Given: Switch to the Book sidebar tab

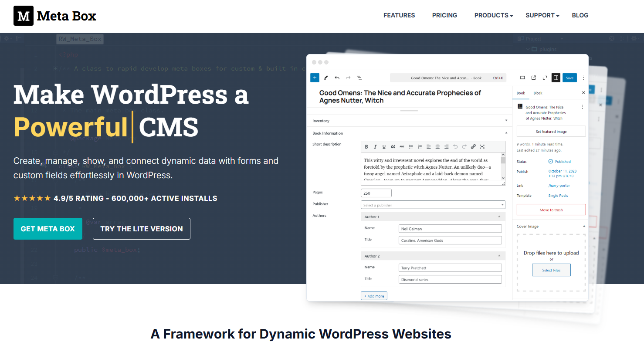Looking at the screenshot, I should tap(521, 93).
